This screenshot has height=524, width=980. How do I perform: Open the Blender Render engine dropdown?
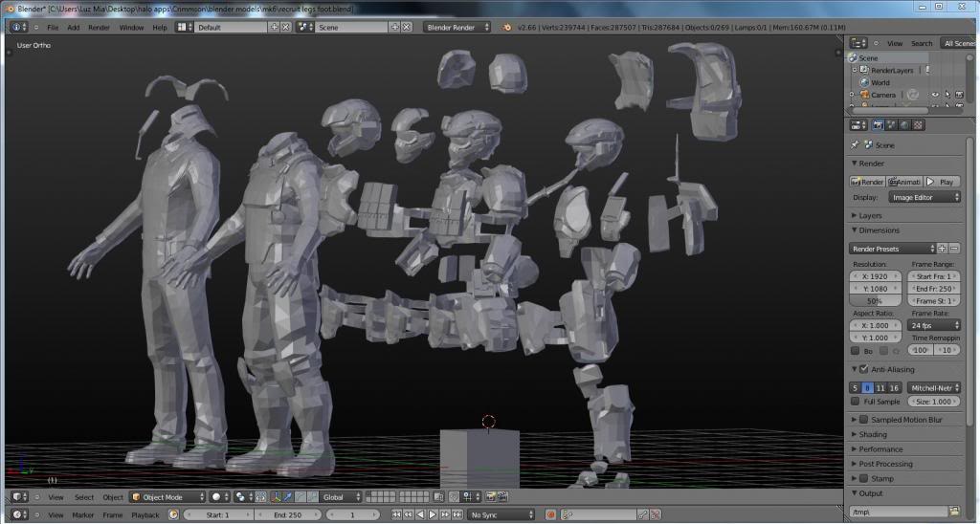(457, 28)
